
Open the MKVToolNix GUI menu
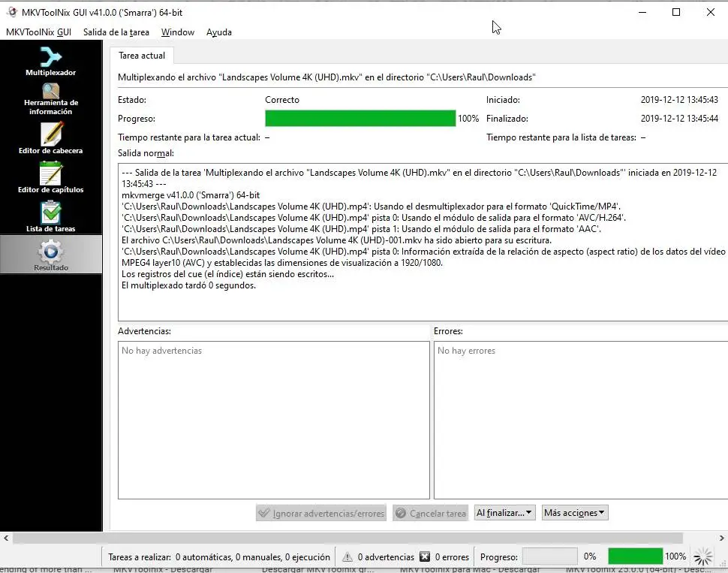click(x=38, y=32)
